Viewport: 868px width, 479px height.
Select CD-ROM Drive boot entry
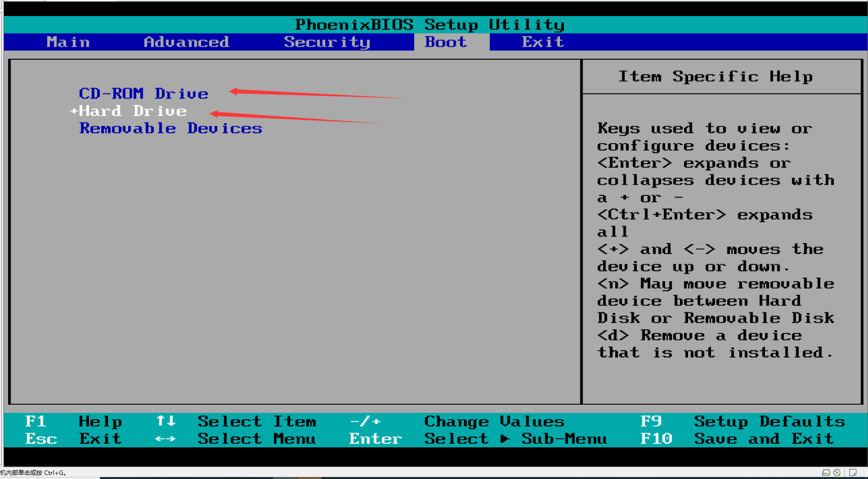click(x=144, y=93)
